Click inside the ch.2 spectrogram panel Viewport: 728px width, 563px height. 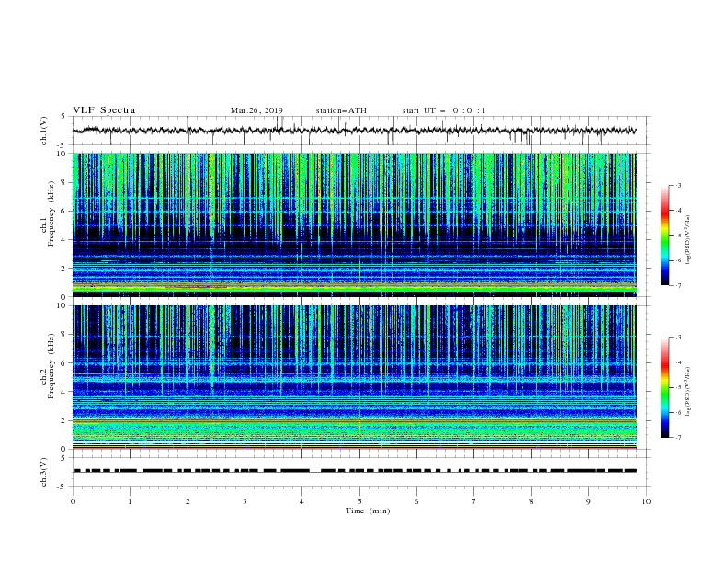coord(354,377)
